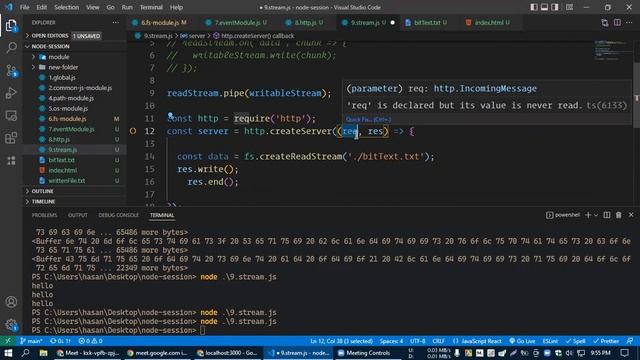
Task: Click the Quick Fix link in hover tooltip
Action: [368, 119]
